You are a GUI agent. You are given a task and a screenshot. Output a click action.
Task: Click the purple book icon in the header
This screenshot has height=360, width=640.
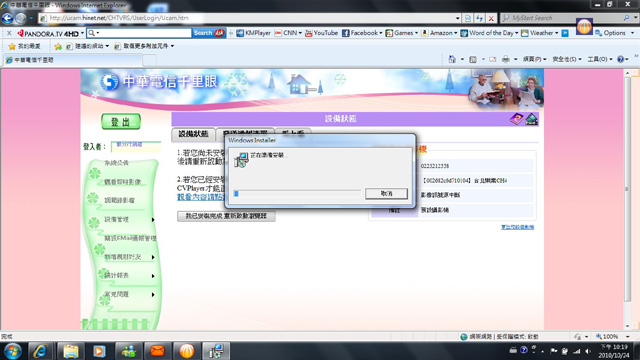517,119
